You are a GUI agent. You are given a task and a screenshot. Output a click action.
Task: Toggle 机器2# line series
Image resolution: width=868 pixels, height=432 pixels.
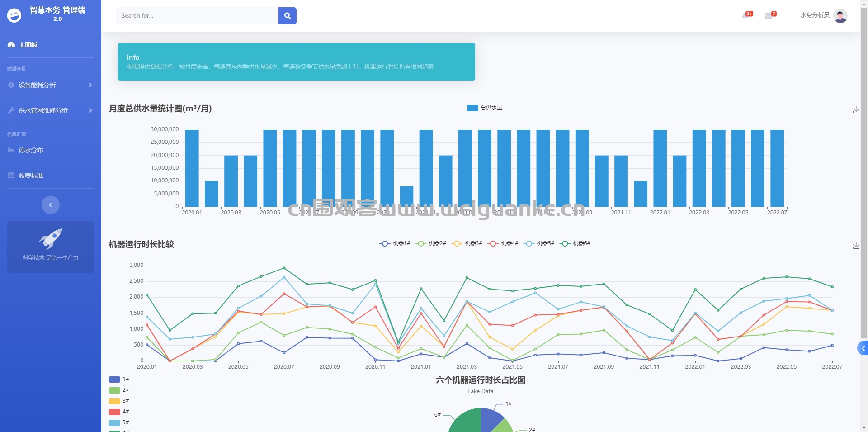coord(431,243)
